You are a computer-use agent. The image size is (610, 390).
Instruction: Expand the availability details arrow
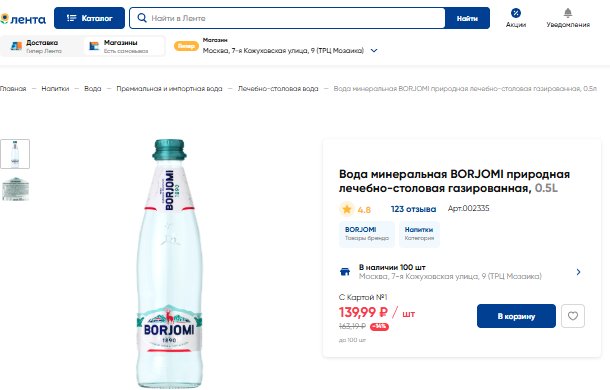pos(578,272)
